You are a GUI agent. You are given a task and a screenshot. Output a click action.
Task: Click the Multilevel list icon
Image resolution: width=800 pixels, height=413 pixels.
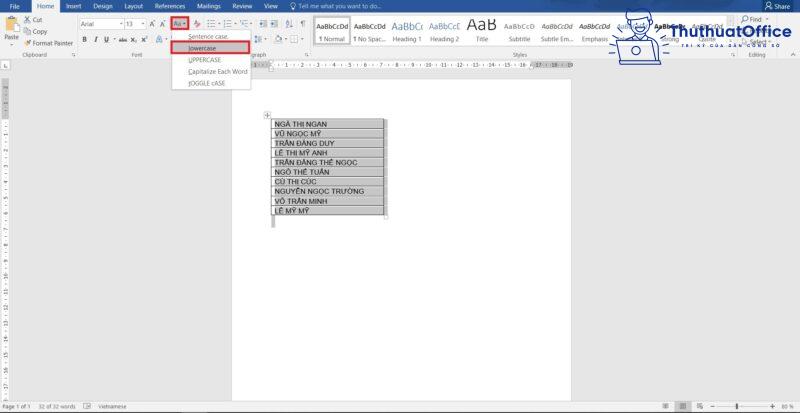pos(244,24)
